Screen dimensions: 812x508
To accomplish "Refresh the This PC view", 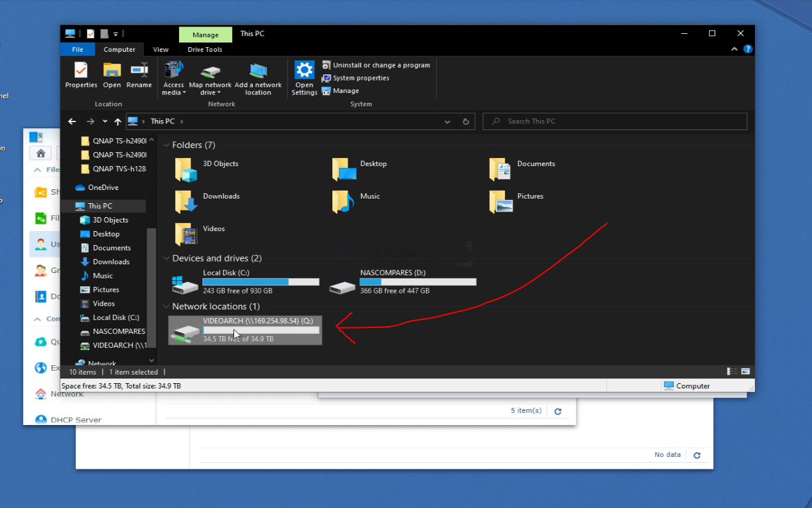I will [466, 122].
